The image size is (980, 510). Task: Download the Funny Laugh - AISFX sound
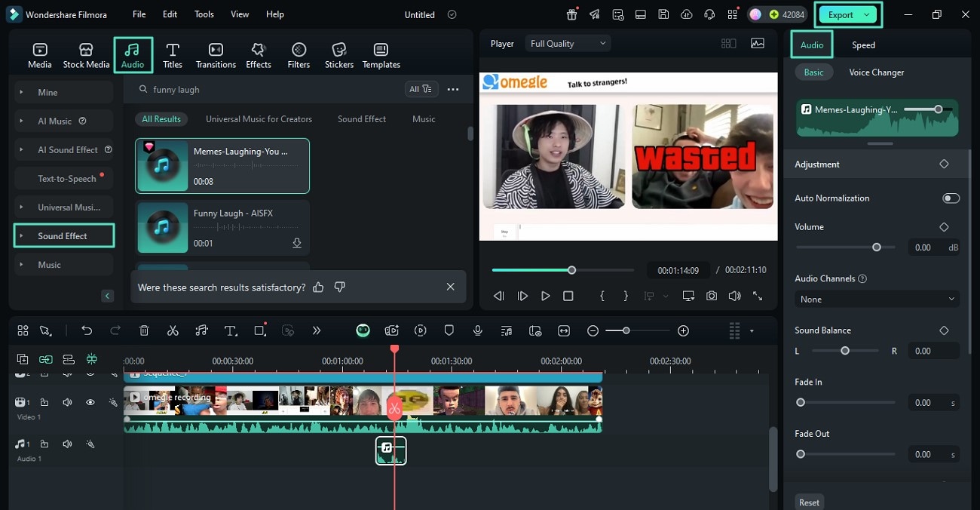point(297,243)
